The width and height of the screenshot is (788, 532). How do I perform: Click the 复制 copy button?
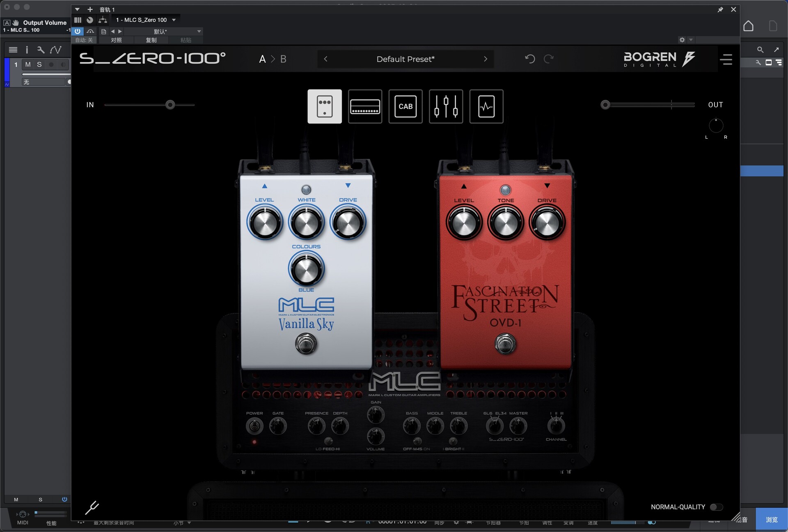pos(151,40)
